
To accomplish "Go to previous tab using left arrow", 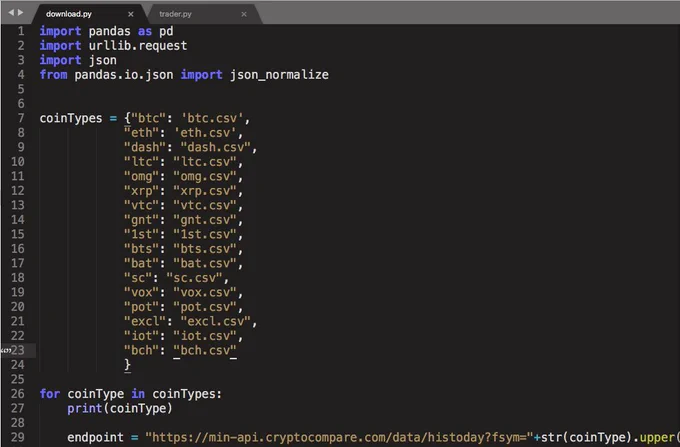I will point(11,13).
